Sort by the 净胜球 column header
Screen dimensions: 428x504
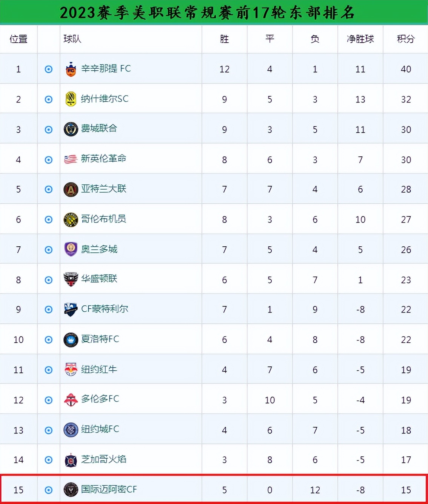tap(360, 39)
